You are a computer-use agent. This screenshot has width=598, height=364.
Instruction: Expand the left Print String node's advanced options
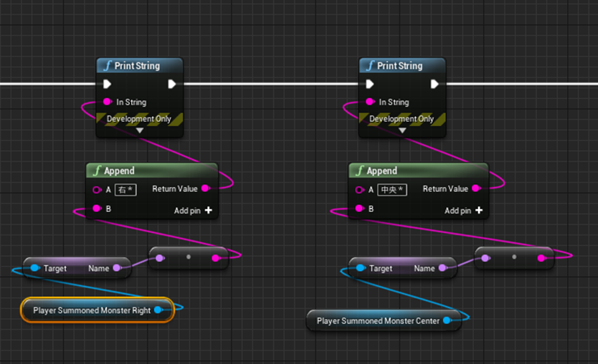pyautogui.click(x=140, y=130)
